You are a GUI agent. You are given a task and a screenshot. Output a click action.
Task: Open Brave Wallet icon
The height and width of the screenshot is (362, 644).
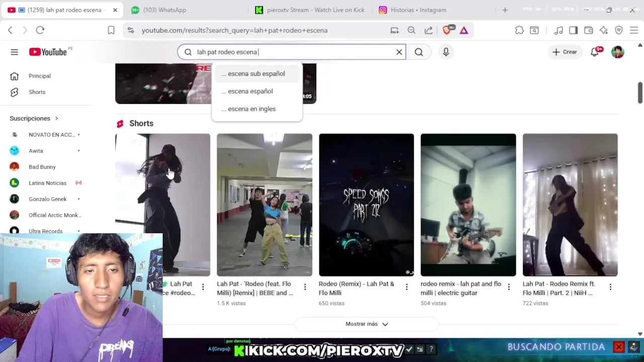pos(589,30)
